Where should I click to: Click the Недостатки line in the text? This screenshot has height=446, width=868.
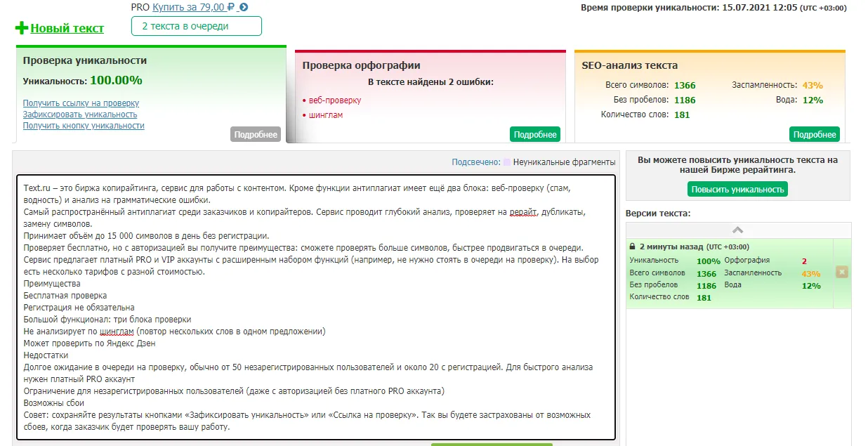pos(46,355)
